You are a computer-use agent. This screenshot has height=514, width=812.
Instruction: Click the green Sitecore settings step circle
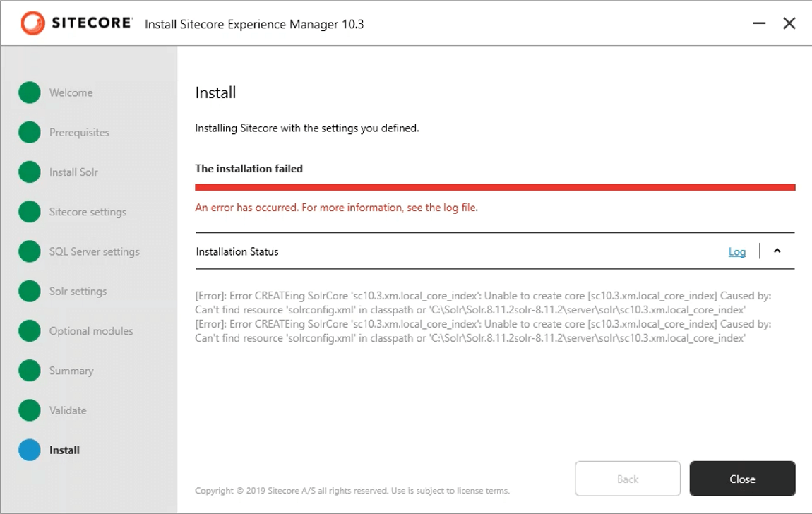(x=30, y=212)
